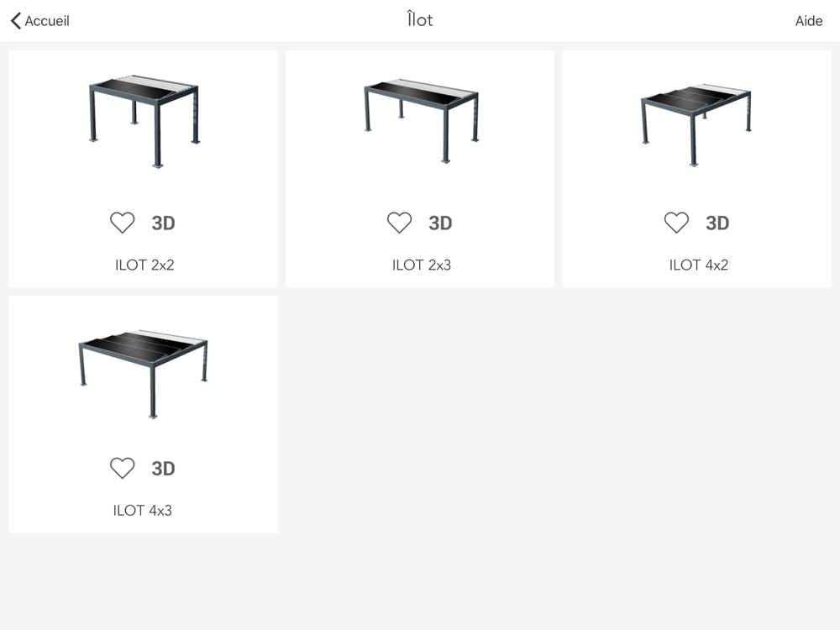Select the ILOT 2x2 pergola thumbnail

click(x=144, y=122)
